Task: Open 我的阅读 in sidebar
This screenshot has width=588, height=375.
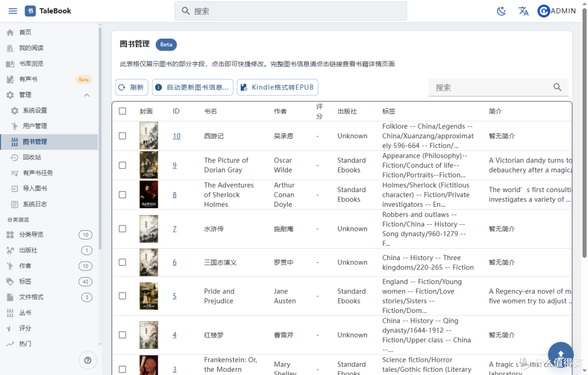Action: coord(49,48)
